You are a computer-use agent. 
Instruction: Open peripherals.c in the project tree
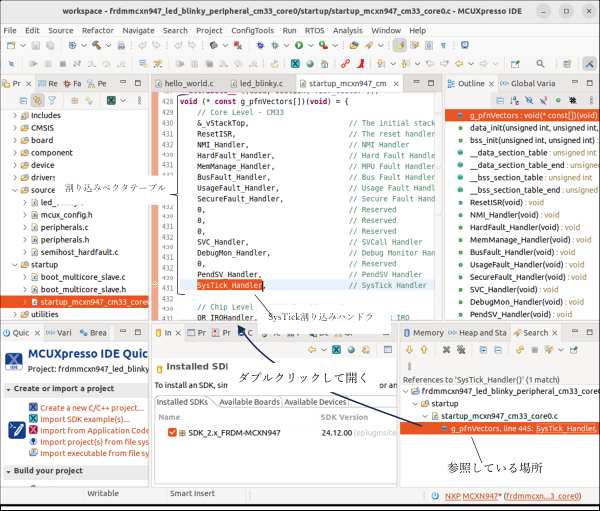[64, 227]
